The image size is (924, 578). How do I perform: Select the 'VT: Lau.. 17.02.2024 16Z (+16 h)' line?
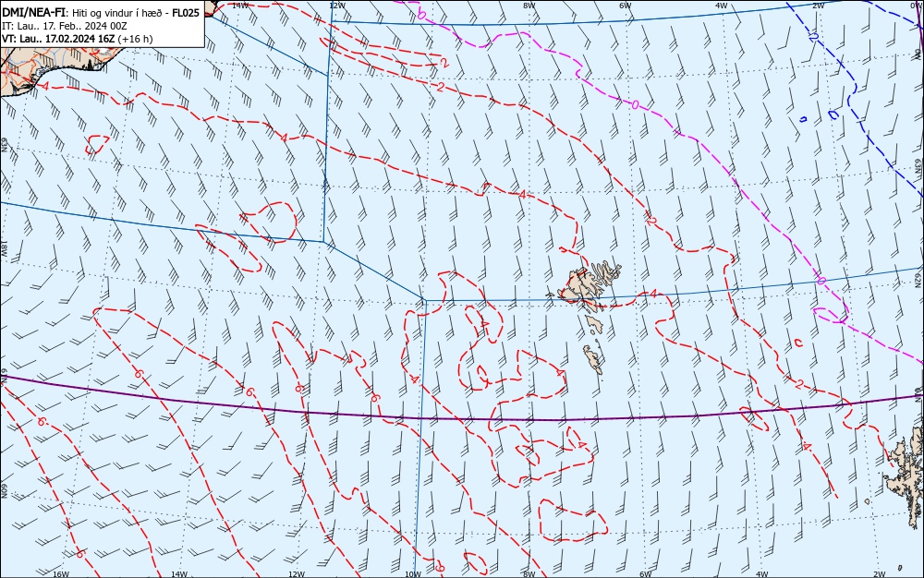point(78,39)
